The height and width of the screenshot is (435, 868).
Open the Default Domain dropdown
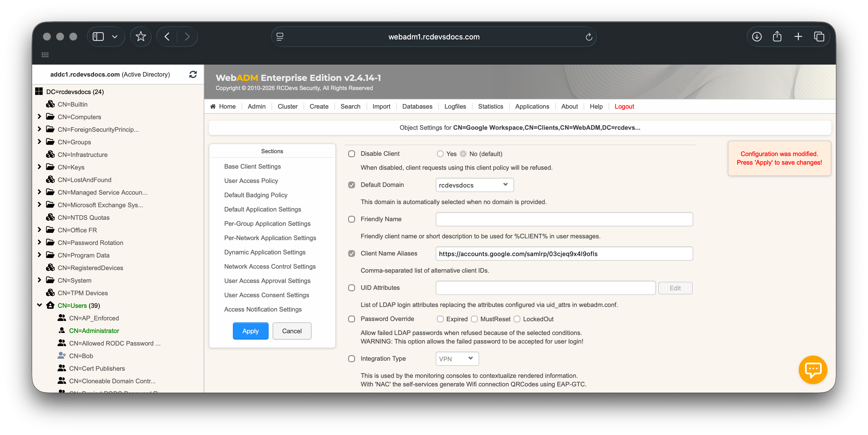point(474,185)
